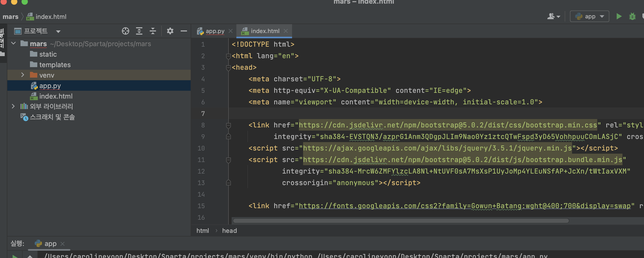Click line number 1 in the gutter
Screen dimensions: 644x258
pos(203,44)
